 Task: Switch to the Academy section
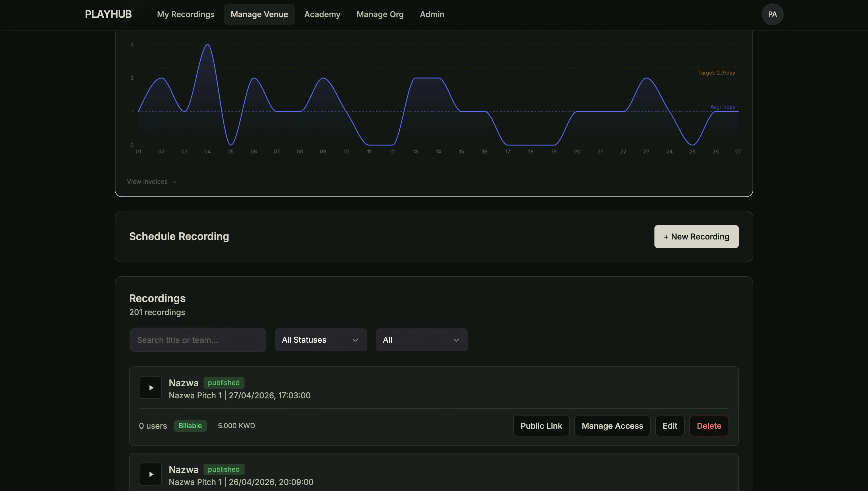pyautogui.click(x=322, y=14)
